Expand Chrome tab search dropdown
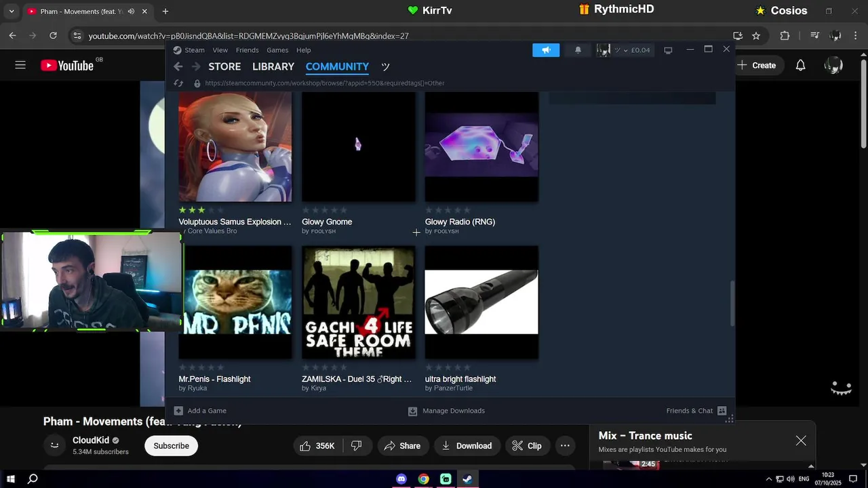 pos(11,12)
